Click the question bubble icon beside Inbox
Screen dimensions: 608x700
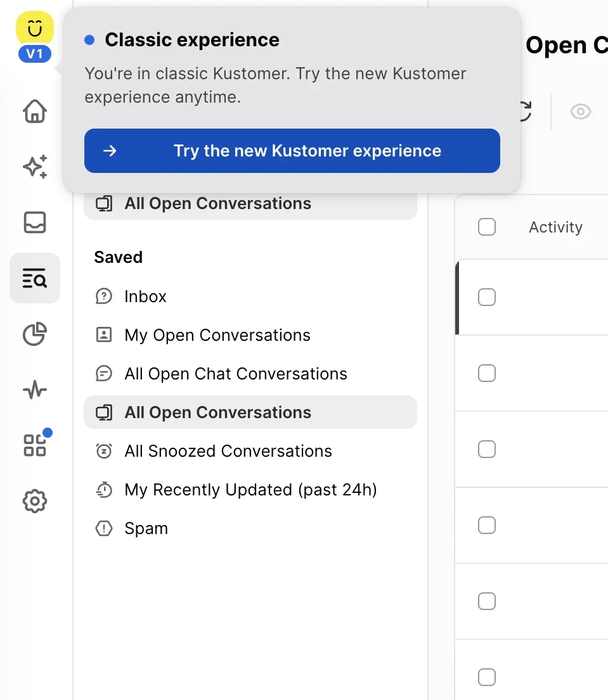[103, 296]
